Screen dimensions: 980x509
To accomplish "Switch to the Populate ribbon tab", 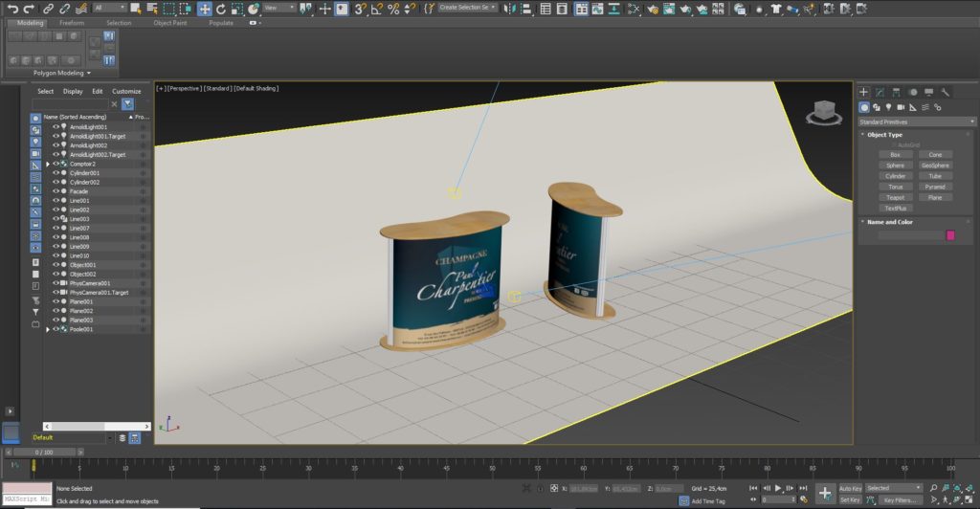I will tap(221, 23).
